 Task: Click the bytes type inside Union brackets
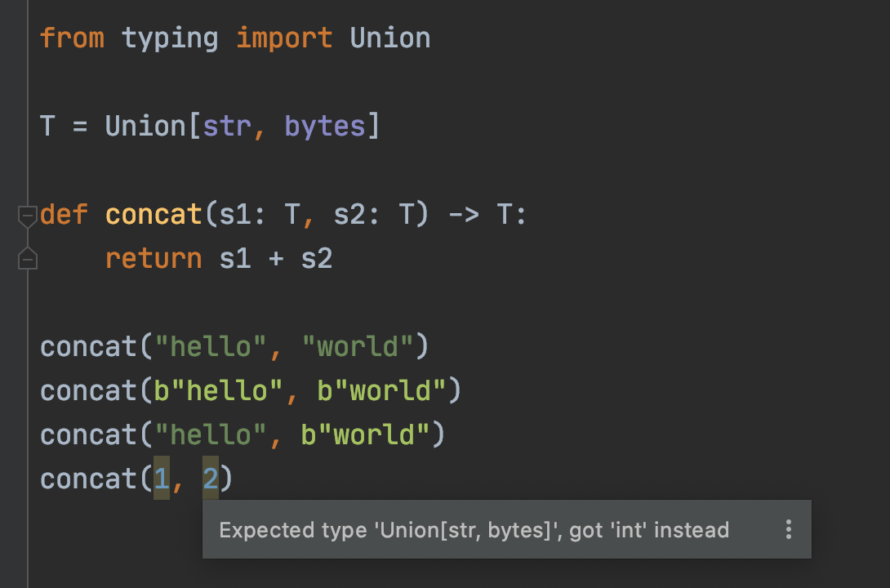pos(324,127)
